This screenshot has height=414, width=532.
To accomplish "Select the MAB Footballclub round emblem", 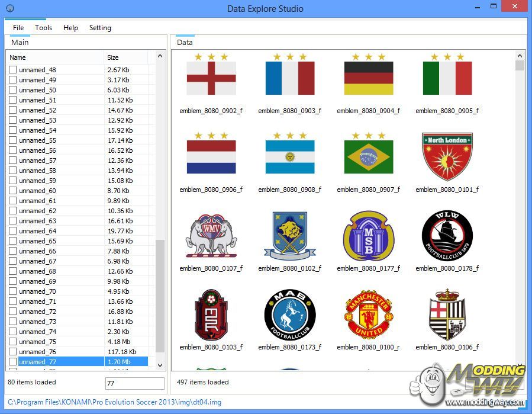I will click(x=289, y=314).
